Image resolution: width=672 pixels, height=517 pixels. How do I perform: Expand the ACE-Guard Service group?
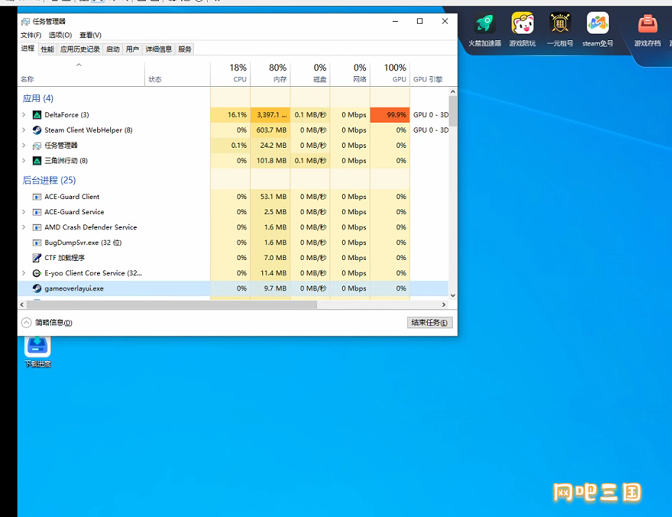[x=24, y=212]
